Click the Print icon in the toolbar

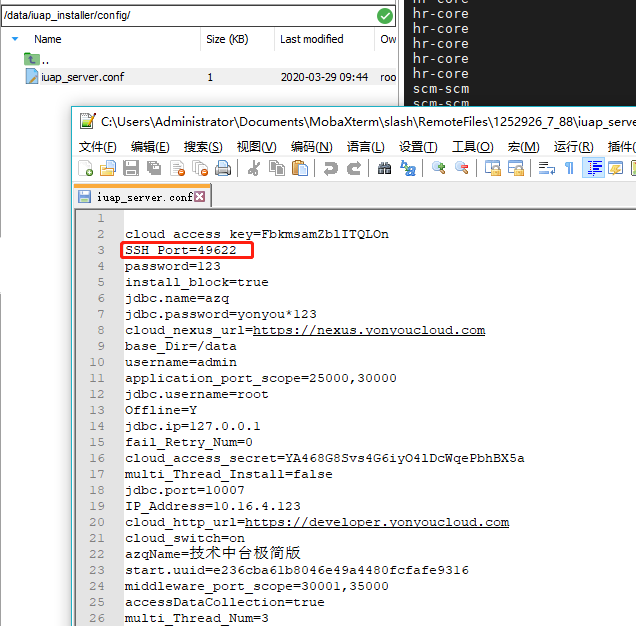coord(223,168)
